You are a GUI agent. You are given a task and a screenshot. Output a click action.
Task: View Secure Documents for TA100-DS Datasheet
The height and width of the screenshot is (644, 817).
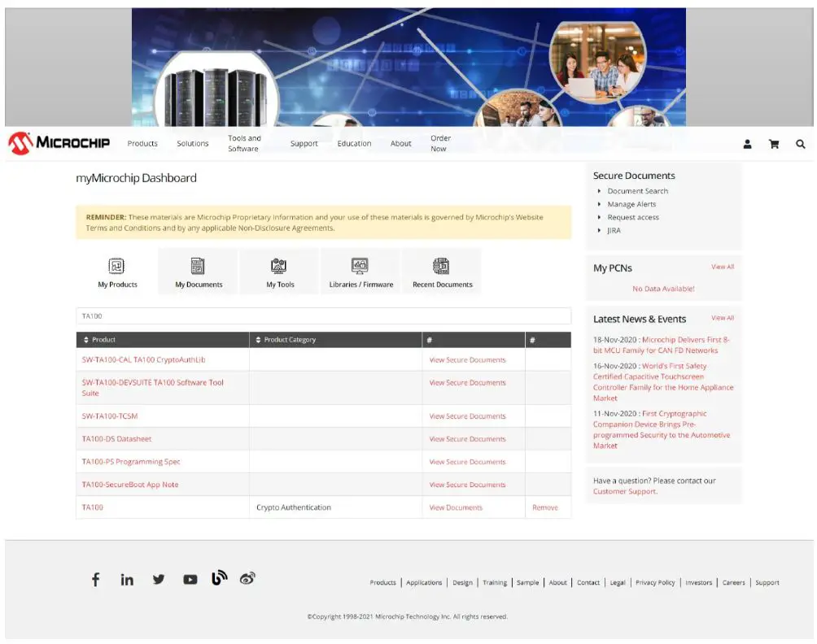point(467,439)
